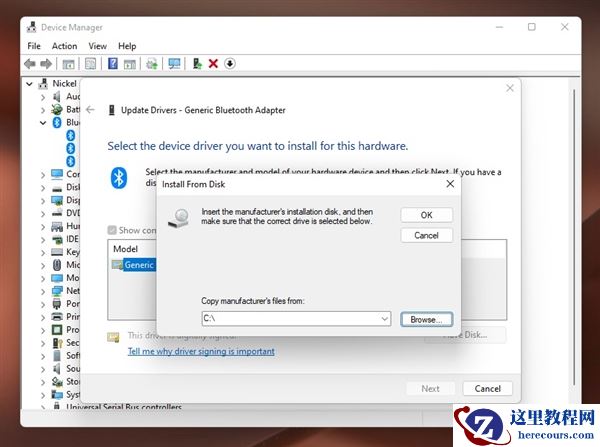Expand the DVD tree node chevron
This screenshot has height=447, width=600.
coord(43,214)
